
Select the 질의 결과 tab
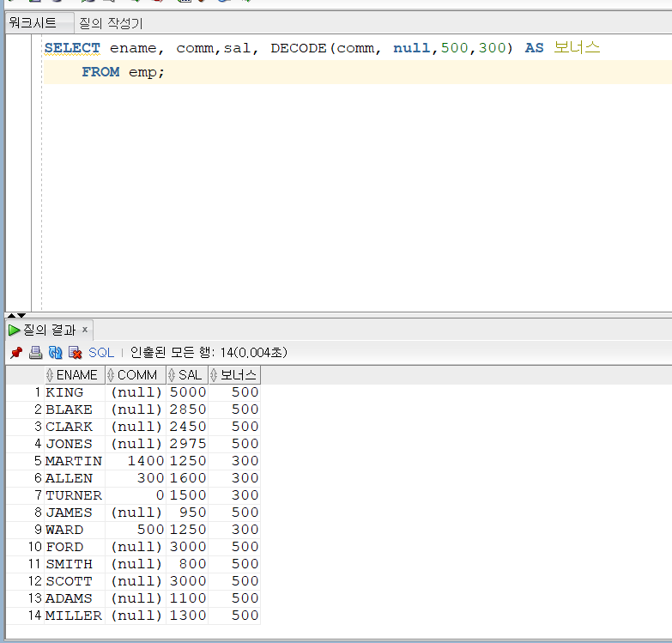coord(49,330)
